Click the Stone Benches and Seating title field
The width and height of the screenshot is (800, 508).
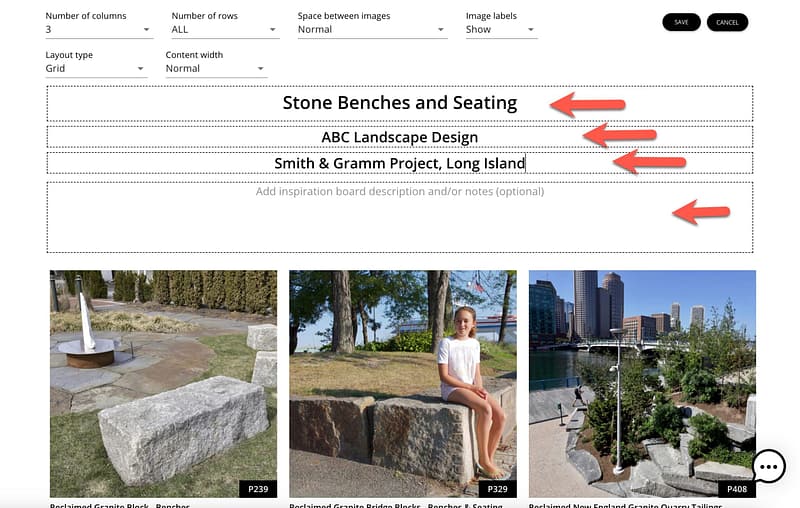(x=399, y=103)
